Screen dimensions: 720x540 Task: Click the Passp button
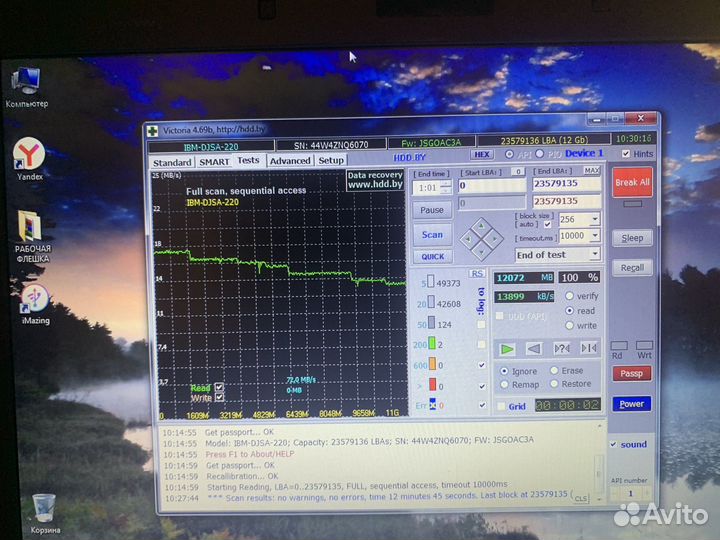coord(631,373)
